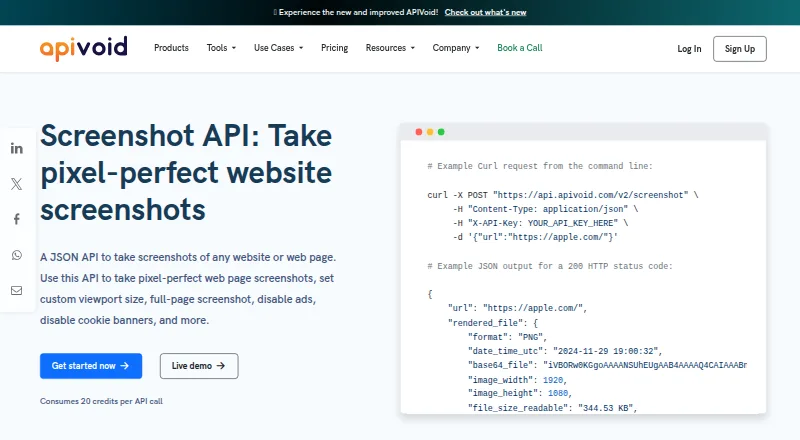Follow the Check out what's new link

coord(485,12)
